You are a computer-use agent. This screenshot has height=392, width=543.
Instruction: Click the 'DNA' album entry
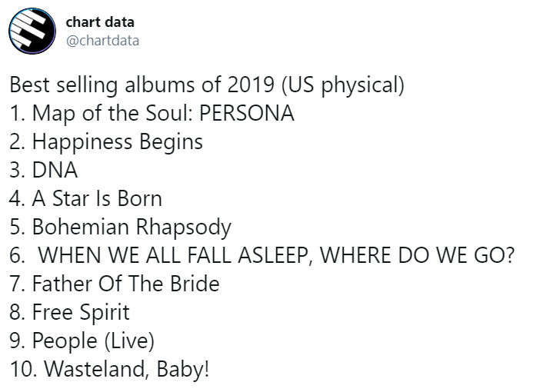pos(44,170)
